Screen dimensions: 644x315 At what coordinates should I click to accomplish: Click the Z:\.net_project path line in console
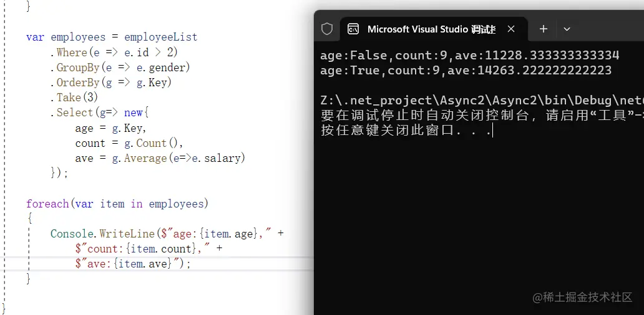coord(482,101)
